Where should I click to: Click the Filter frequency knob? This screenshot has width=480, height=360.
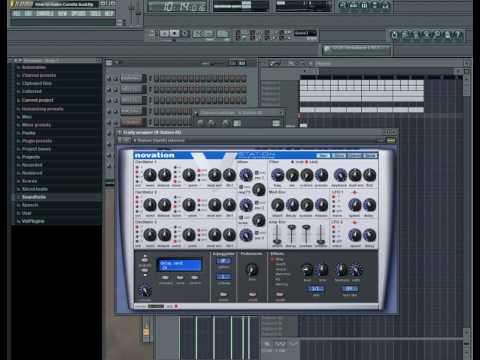point(277,175)
